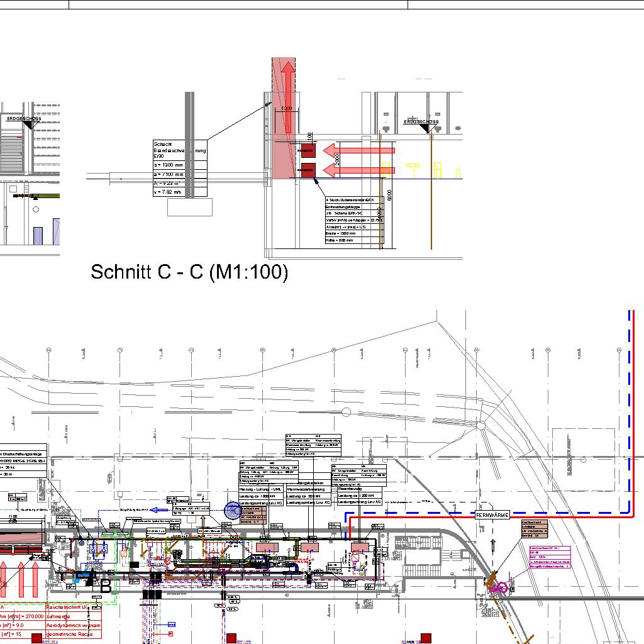Click the black triangle level marker under right ERDGESCHOSS

tap(426, 128)
